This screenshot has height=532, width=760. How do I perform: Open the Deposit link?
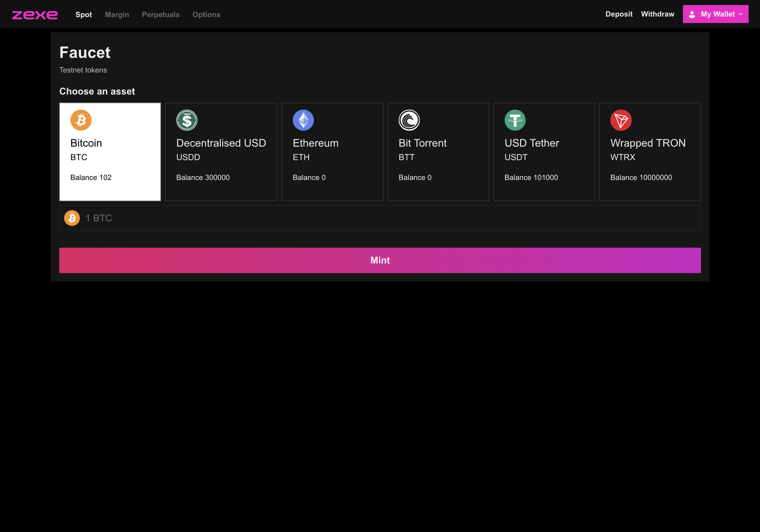(x=619, y=14)
